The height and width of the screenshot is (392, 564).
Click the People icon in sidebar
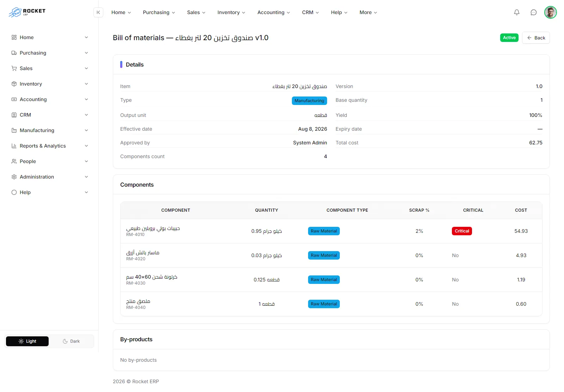coord(14,161)
